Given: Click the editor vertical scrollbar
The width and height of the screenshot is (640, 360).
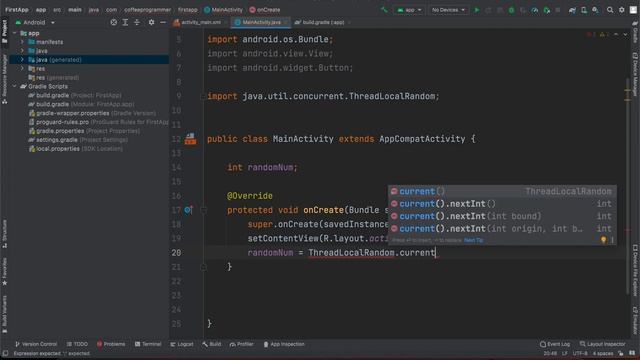Looking at the screenshot, I should tap(627, 186).
